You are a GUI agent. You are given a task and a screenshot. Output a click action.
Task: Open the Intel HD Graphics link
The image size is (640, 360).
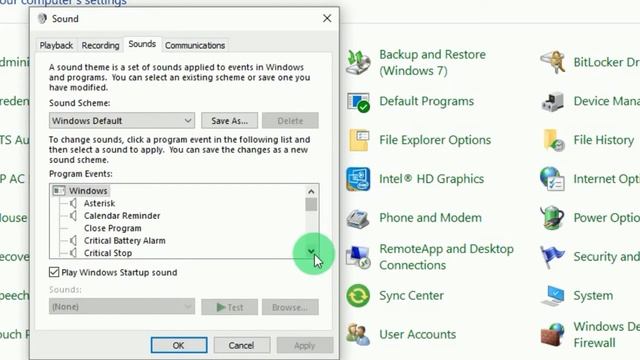pos(431,179)
